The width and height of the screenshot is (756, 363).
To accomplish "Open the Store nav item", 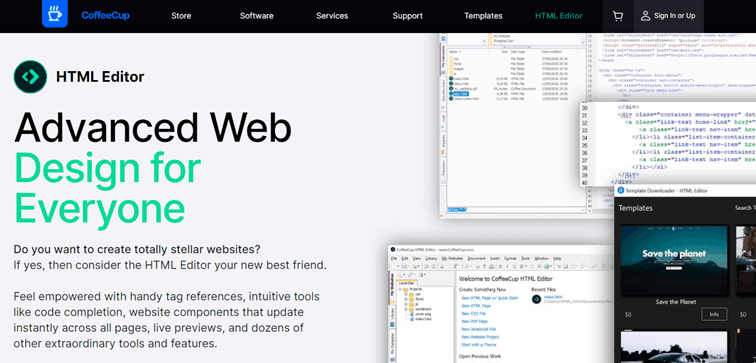I will pyautogui.click(x=180, y=16).
